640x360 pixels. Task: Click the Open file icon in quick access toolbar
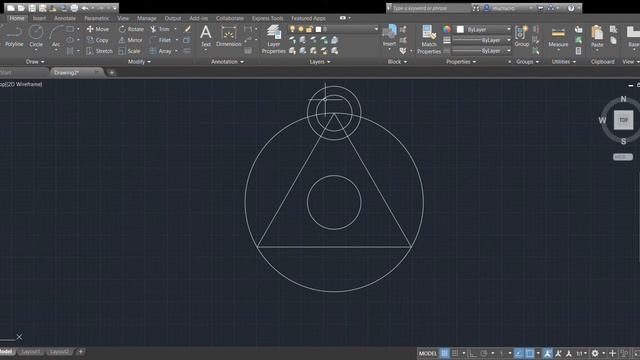(x=21, y=8)
